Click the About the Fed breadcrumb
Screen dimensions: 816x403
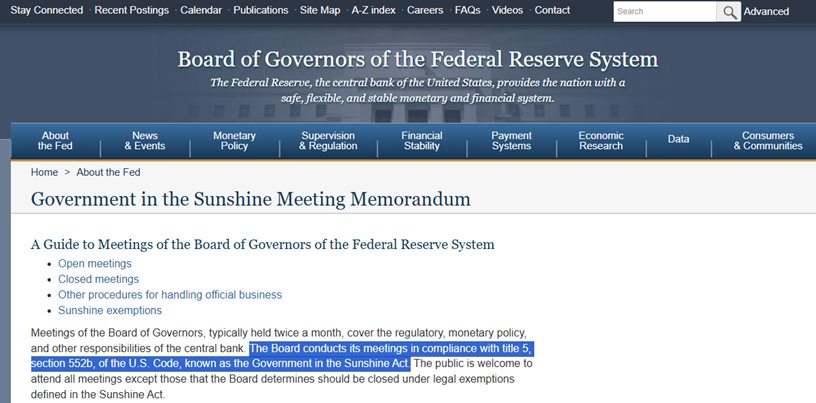pos(108,172)
